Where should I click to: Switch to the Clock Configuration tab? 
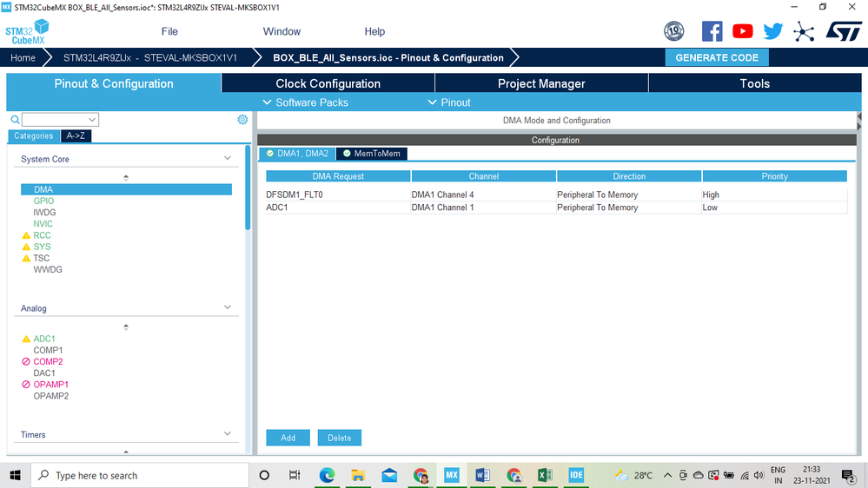pyautogui.click(x=328, y=83)
